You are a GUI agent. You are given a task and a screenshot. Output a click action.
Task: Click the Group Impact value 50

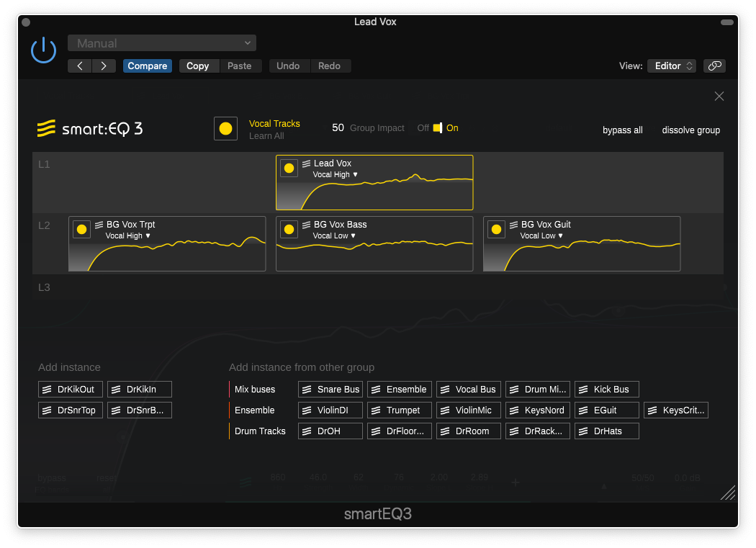tap(338, 127)
